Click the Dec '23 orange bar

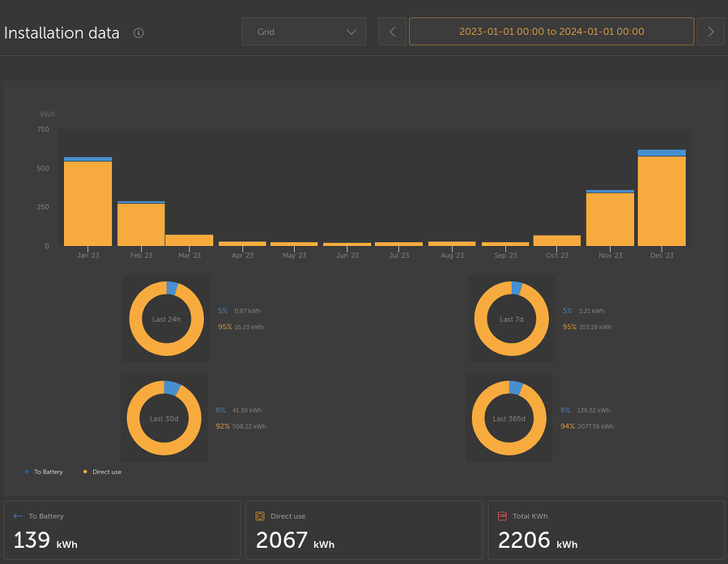[662, 201]
